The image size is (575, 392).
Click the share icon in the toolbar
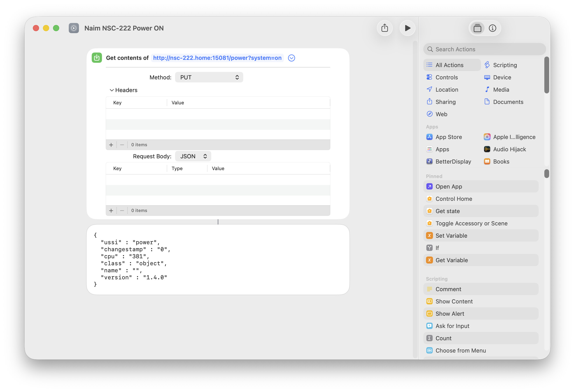pos(385,28)
